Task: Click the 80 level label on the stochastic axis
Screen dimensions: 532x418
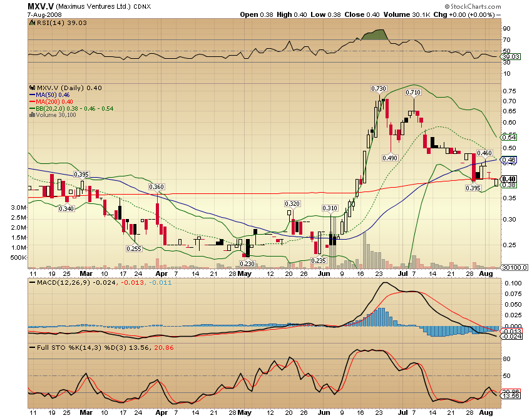Action: pyautogui.click(x=506, y=359)
